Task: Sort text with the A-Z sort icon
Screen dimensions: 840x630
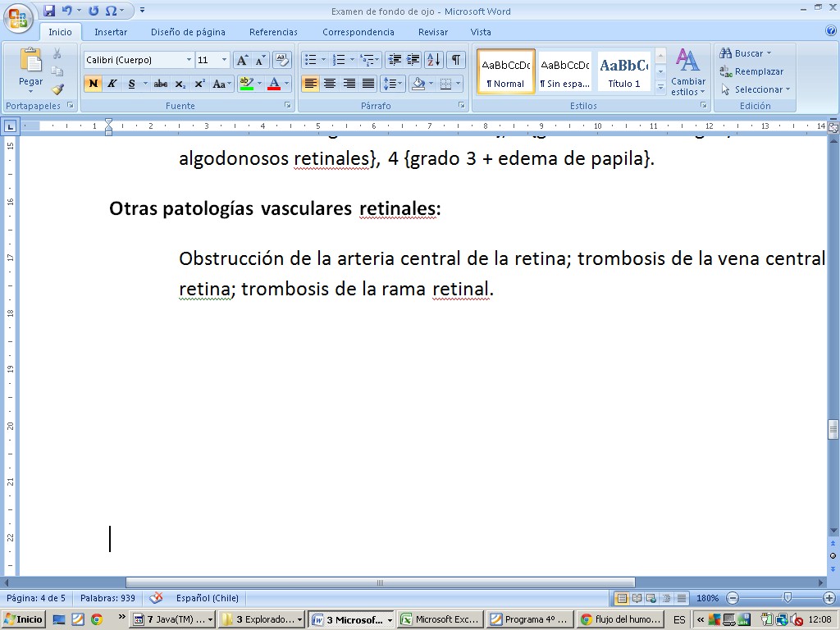Action: point(433,60)
